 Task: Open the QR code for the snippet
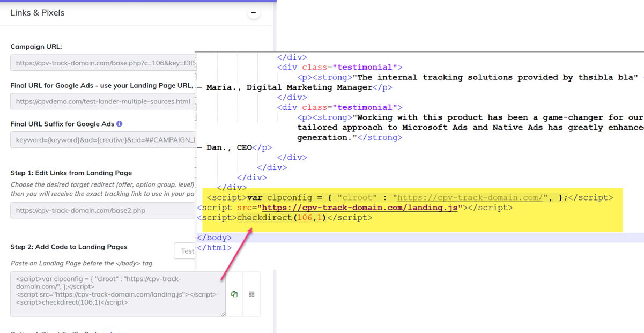[251, 294]
